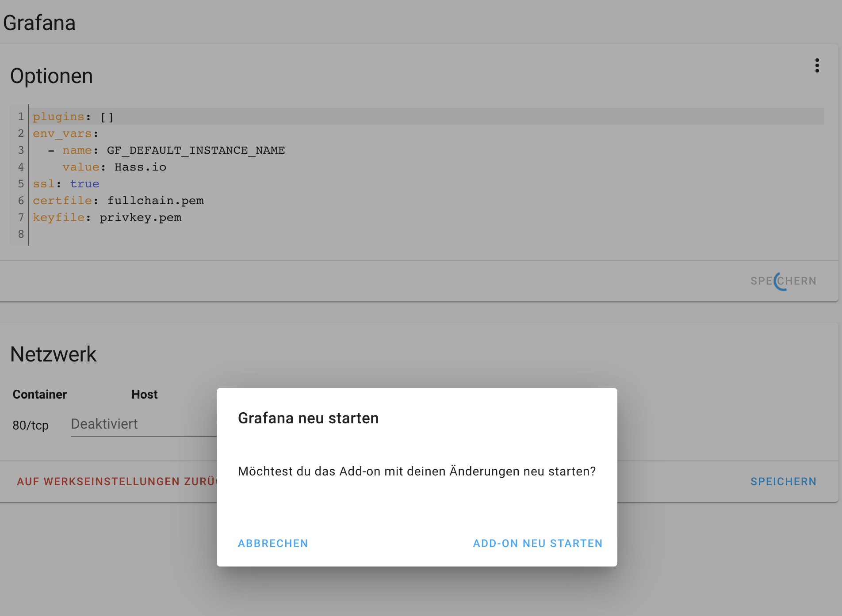Click line number 8 in the editor gutter
This screenshot has width=842, height=616.
(20, 234)
